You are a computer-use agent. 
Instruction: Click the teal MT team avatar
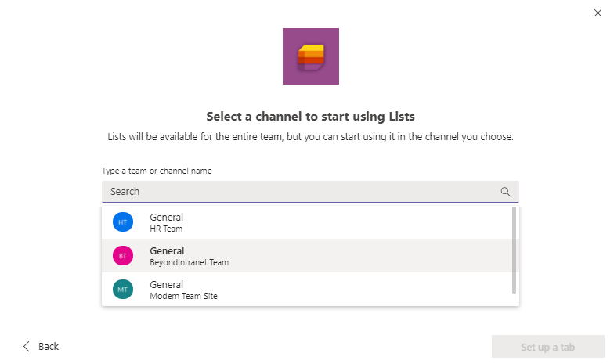[123, 290]
